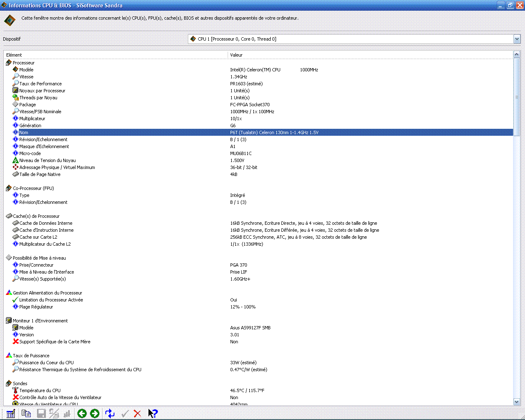Select the Taille de Page Native row

click(x=258, y=174)
